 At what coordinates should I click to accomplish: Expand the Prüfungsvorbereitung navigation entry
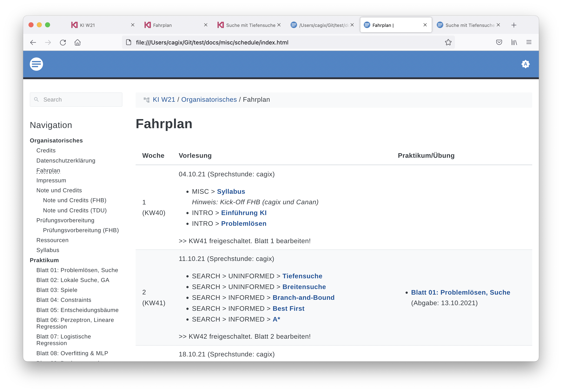(x=65, y=220)
